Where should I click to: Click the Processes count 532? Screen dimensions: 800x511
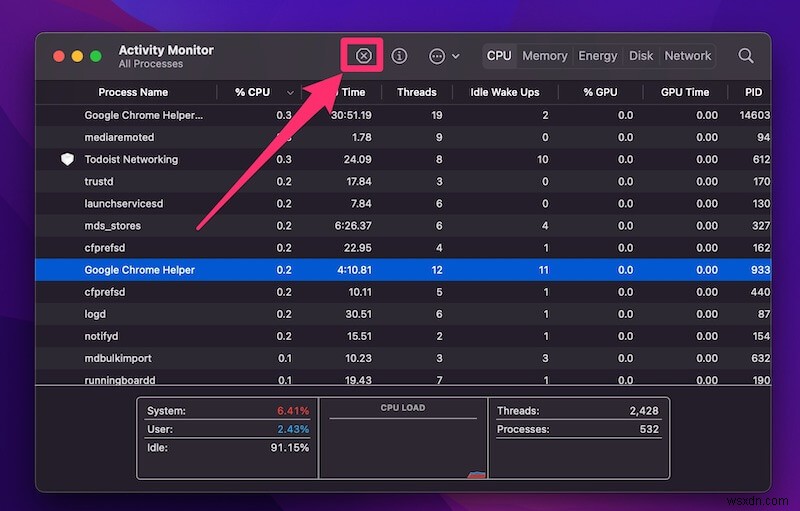(x=649, y=429)
